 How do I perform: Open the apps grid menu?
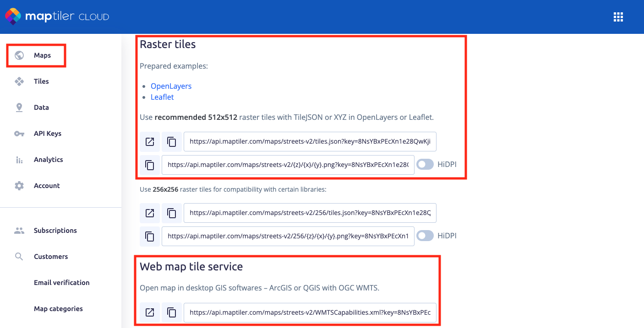coord(618,17)
